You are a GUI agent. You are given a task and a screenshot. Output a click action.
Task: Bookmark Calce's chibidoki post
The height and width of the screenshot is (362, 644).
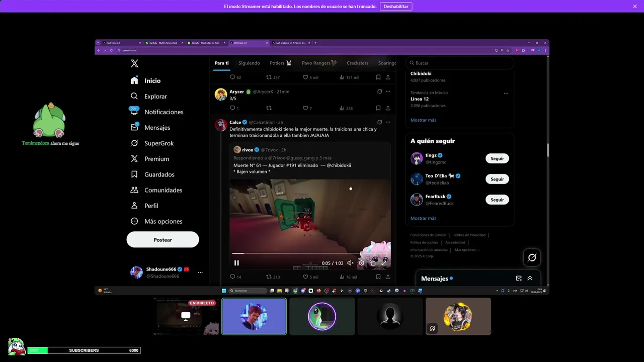378,277
